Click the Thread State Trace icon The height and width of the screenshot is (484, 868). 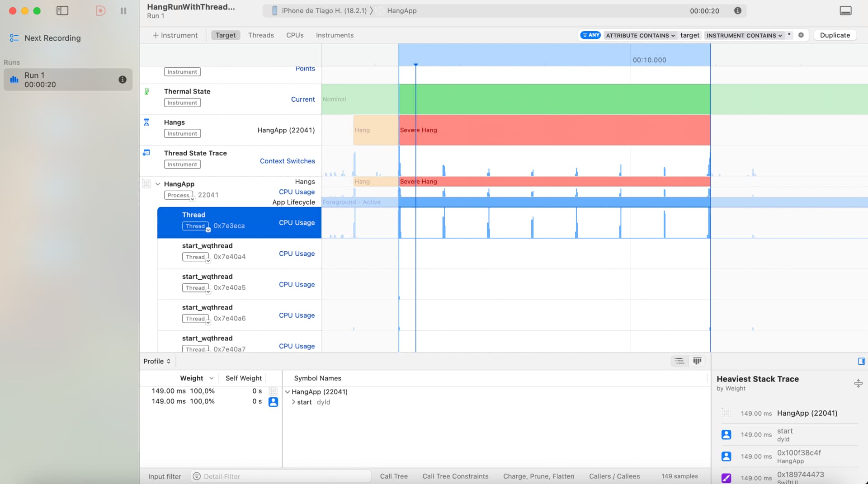point(146,153)
